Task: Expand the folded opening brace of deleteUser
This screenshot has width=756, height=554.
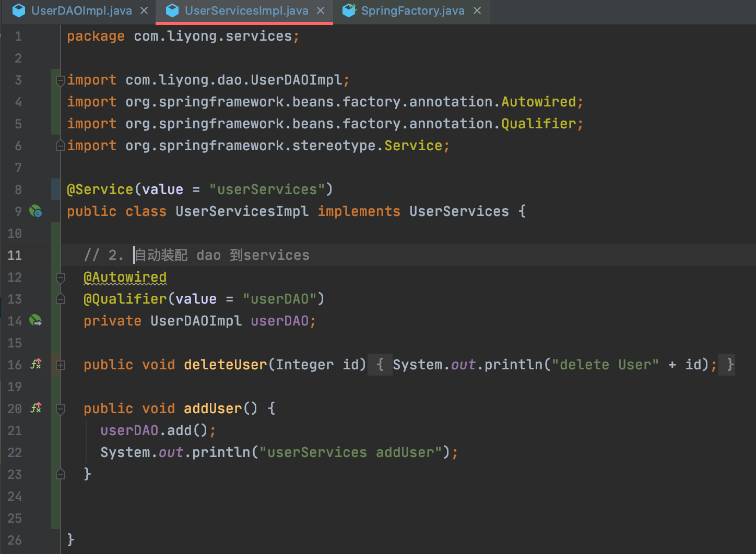Action: [380, 364]
